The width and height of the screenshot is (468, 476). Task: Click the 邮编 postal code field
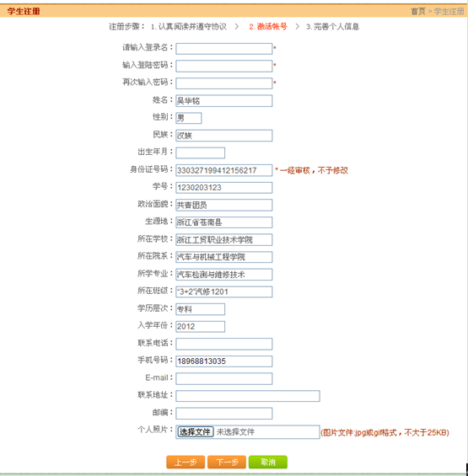tap(224, 413)
